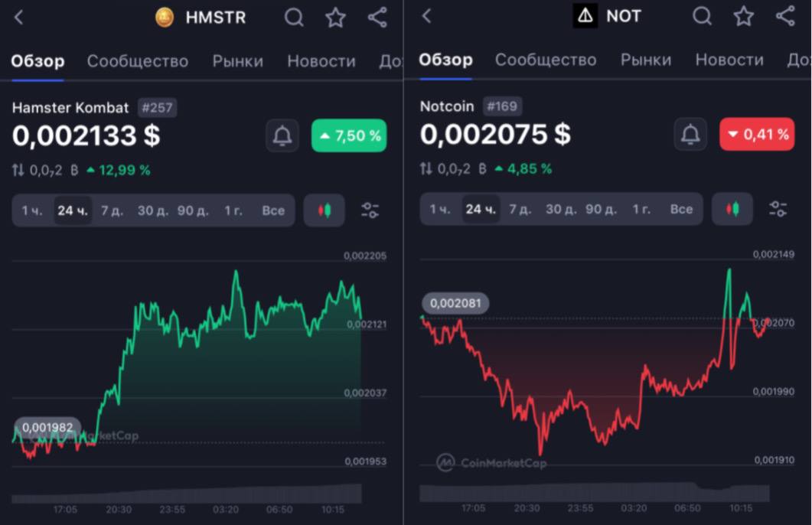The image size is (812, 525).
Task: Open the Новости tab on NOT screen
Action: 729,60
